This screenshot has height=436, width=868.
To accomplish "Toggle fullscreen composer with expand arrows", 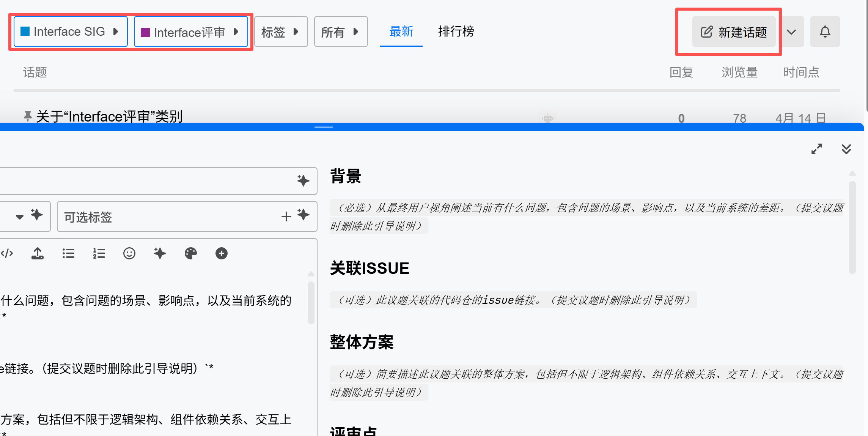I will [816, 149].
